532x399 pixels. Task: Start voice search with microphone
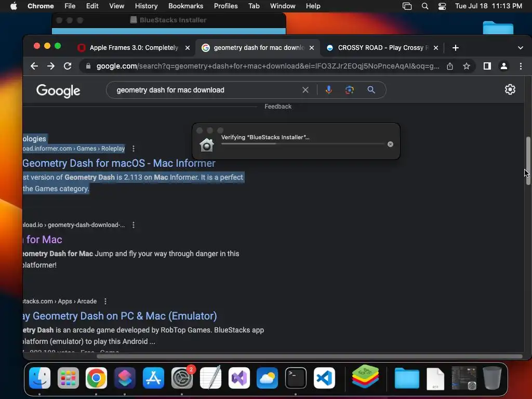tap(328, 90)
